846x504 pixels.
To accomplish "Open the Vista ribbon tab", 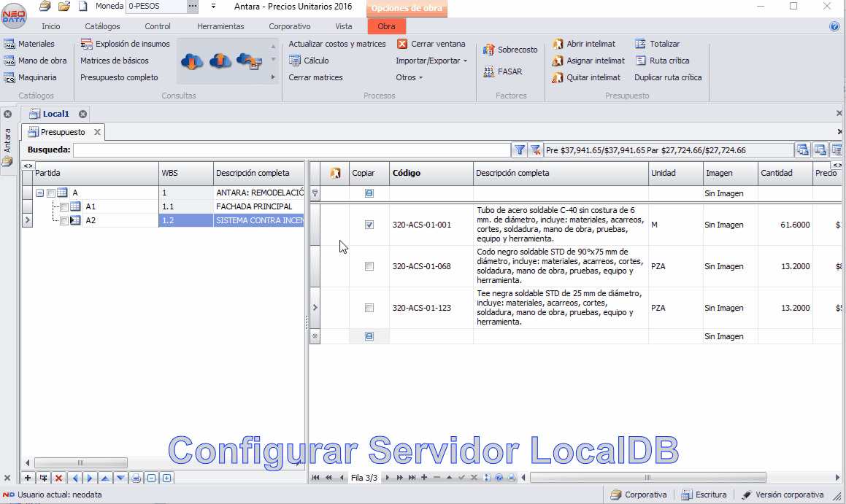I will coord(344,26).
